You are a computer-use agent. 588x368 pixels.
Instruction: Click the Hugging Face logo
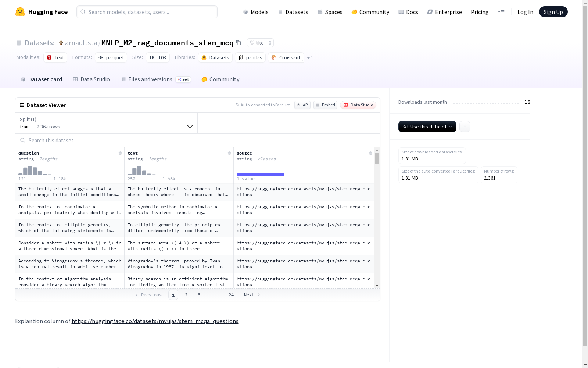[x=42, y=12]
